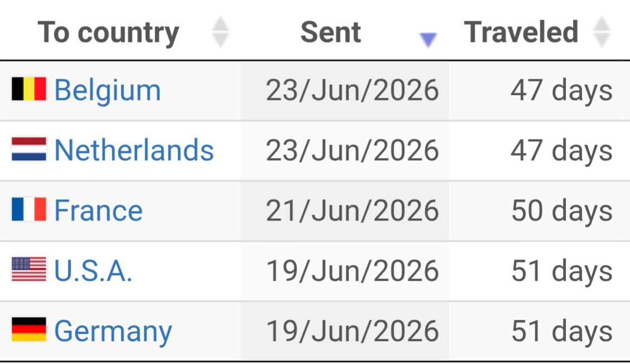
Task: Toggle sort arrows beside Traveled
Action: coord(602,32)
